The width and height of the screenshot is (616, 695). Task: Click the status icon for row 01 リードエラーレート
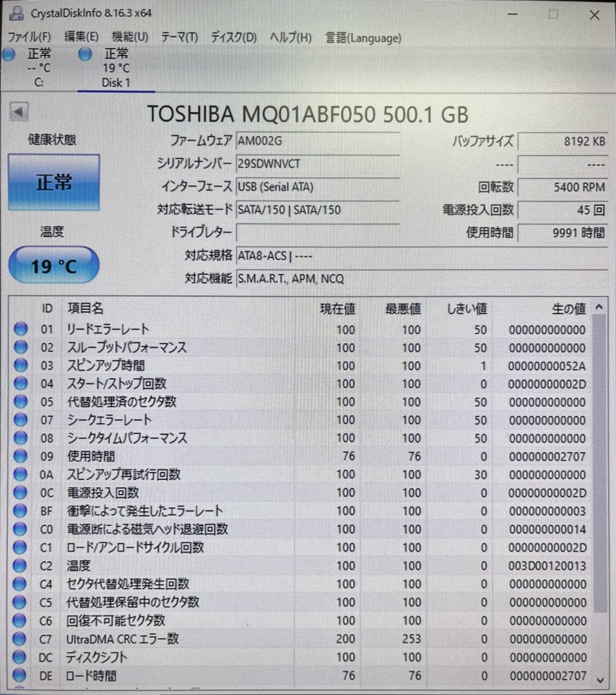click(21, 330)
